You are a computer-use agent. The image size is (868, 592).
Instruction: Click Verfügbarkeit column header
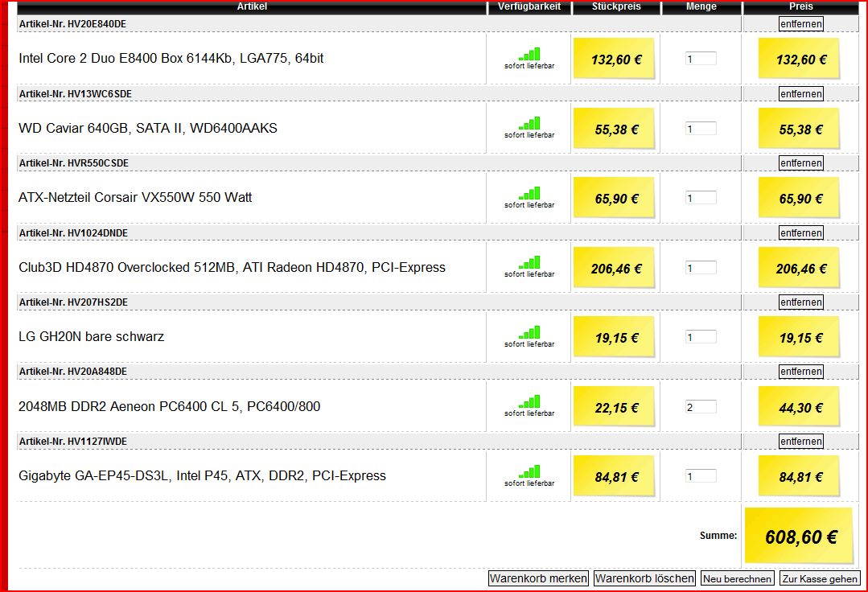coord(529,6)
